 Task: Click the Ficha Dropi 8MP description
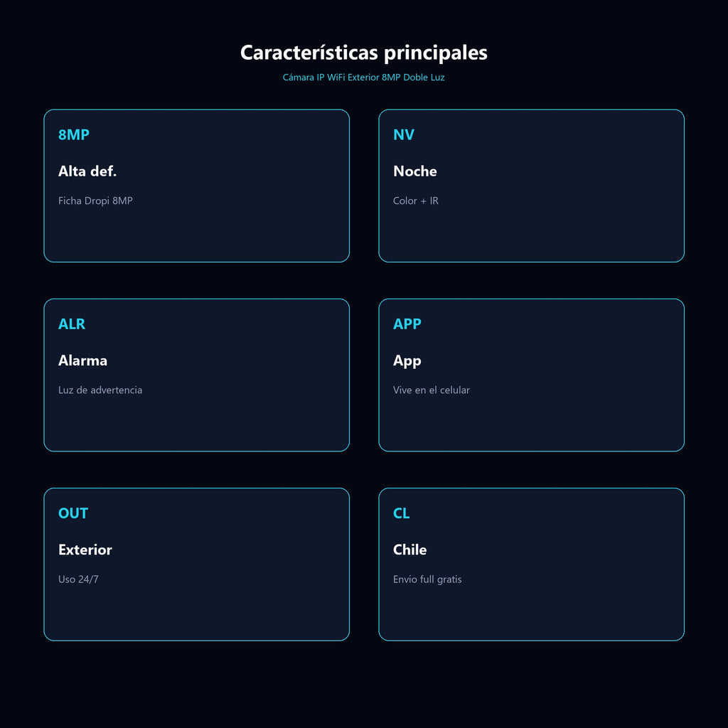[95, 200]
